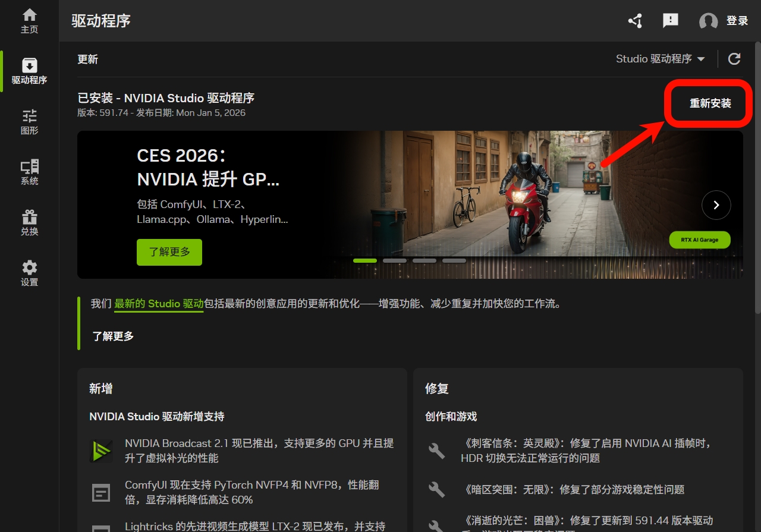The width and height of the screenshot is (761, 532).
Task: Click the share icon in header
Action: pyautogui.click(x=635, y=21)
